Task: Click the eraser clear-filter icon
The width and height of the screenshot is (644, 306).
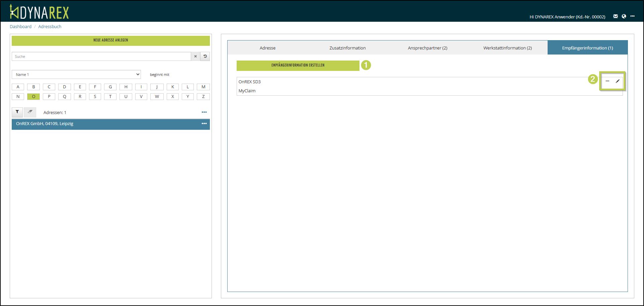Action: 30,112
